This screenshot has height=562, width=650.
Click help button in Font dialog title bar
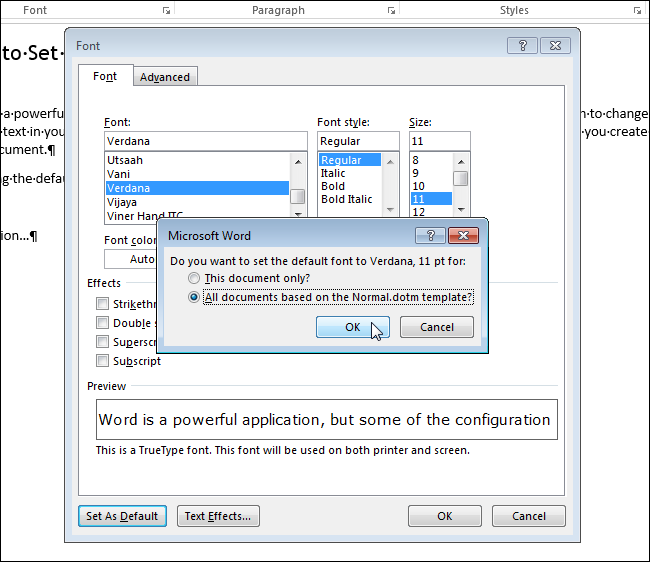[522, 45]
